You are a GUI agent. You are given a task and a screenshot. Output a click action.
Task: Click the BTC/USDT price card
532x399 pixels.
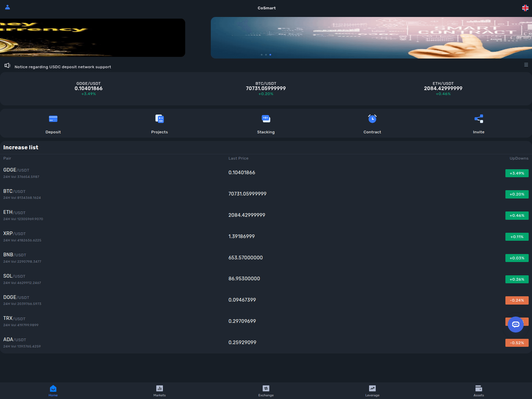(266, 88)
